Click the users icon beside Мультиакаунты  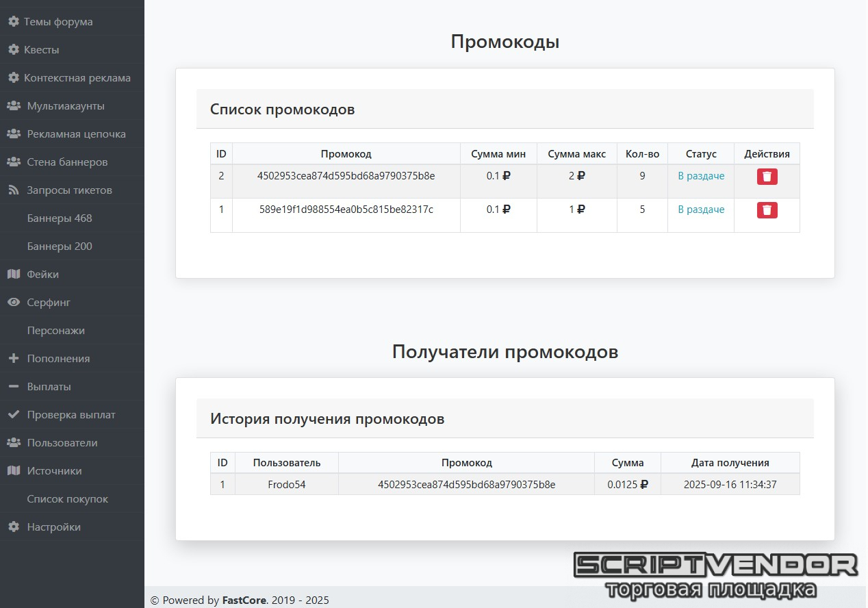pos(13,106)
